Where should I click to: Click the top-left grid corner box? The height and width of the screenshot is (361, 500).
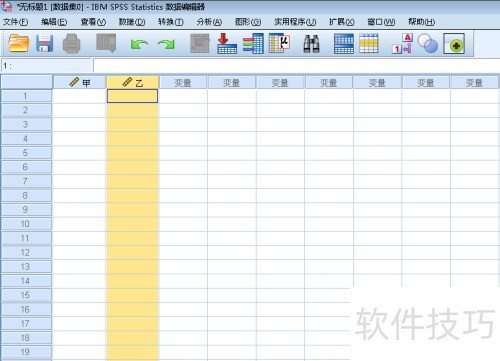click(x=26, y=82)
